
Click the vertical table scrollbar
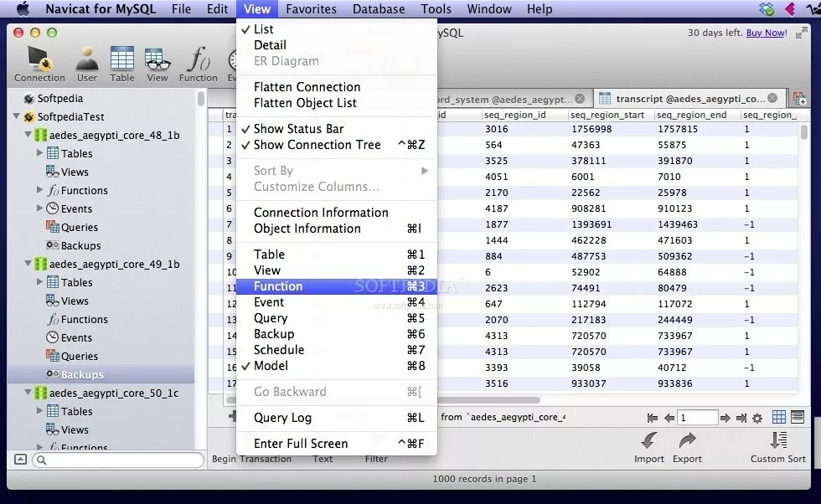pos(804,131)
